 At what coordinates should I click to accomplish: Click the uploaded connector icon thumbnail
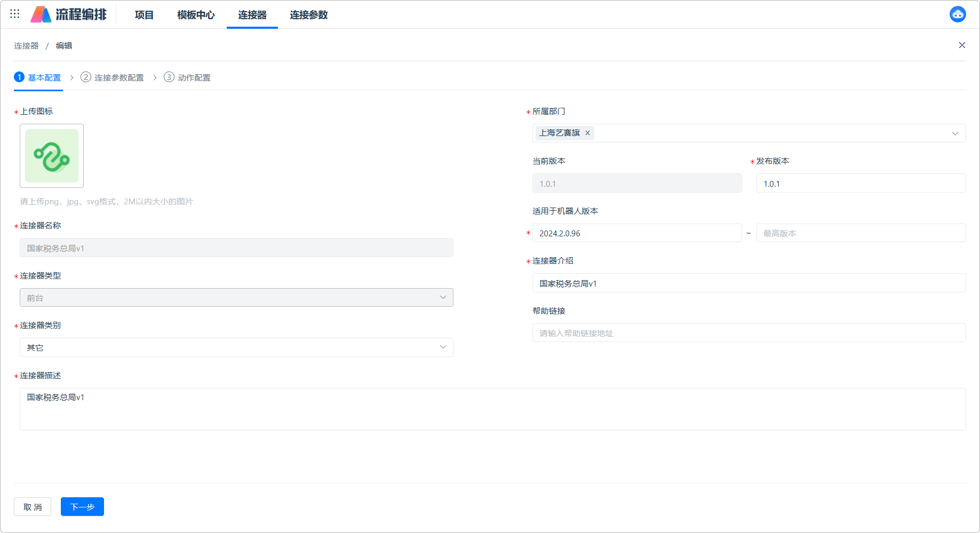pyautogui.click(x=52, y=156)
